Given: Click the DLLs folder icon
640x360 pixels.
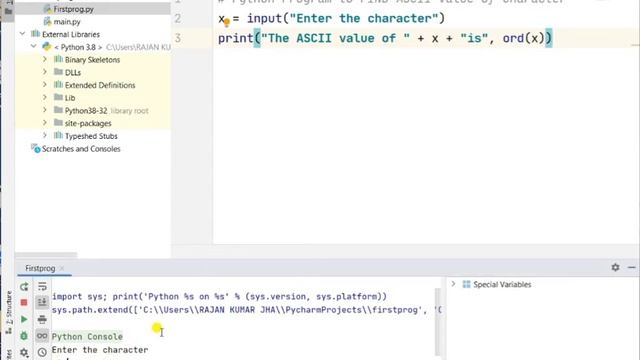Looking at the screenshot, I should (58, 72).
